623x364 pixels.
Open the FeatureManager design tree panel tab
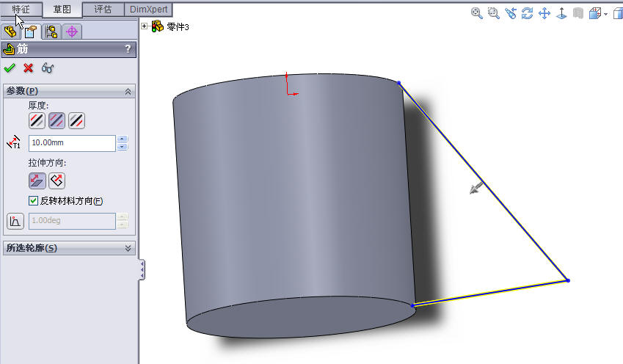[10, 32]
